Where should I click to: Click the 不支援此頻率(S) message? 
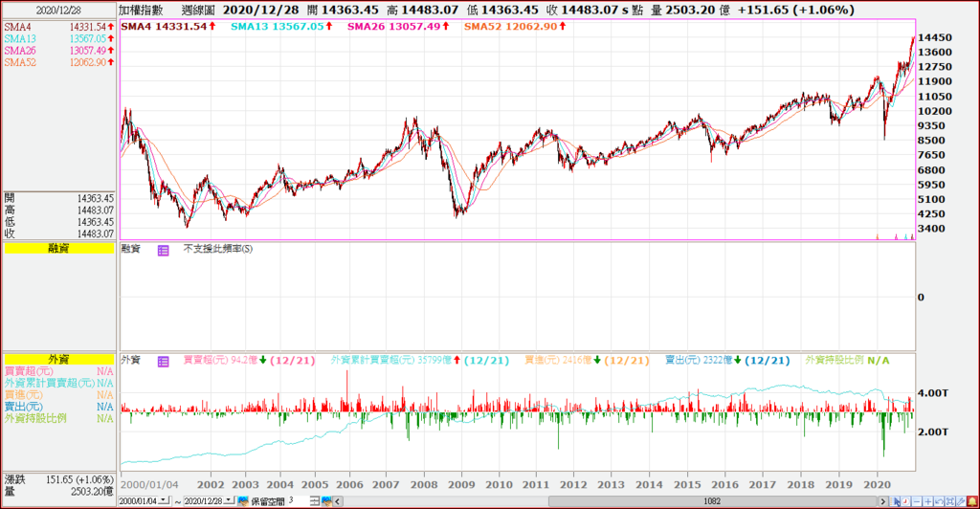point(218,249)
